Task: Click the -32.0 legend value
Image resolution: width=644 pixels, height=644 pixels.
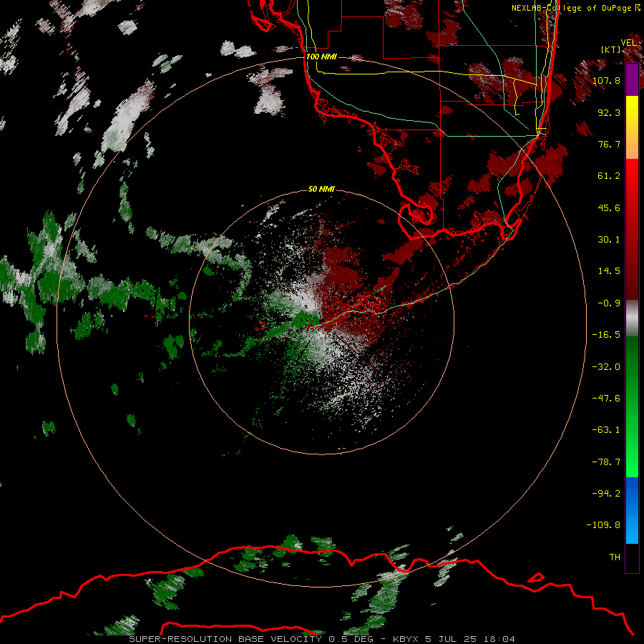Action: 606,367
